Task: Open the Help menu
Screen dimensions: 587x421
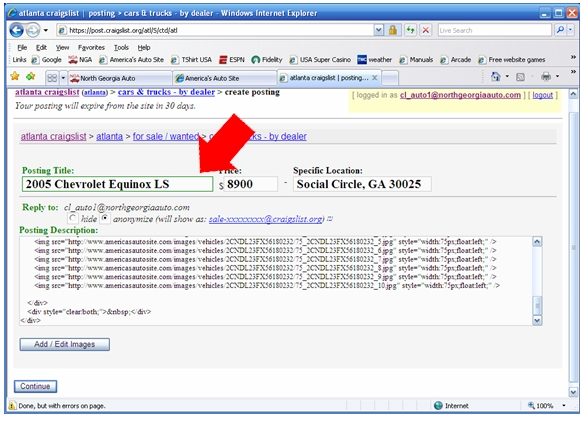Action: click(144, 48)
